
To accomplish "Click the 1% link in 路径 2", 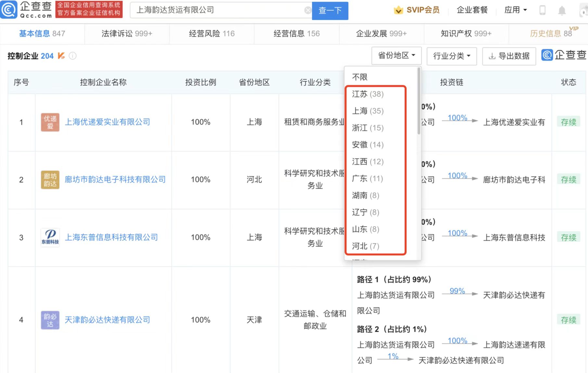I will (x=393, y=356).
